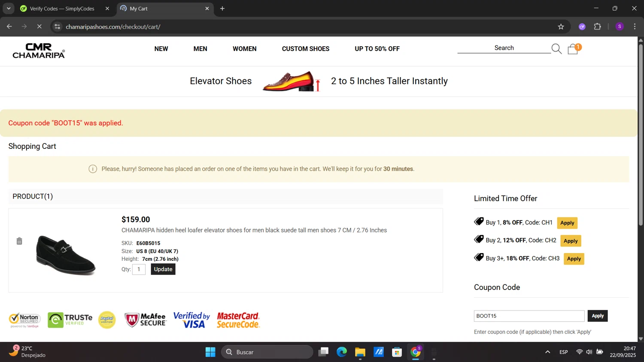Click the TRUSTe Verified badge
The height and width of the screenshot is (362, 644).
pyautogui.click(x=70, y=320)
